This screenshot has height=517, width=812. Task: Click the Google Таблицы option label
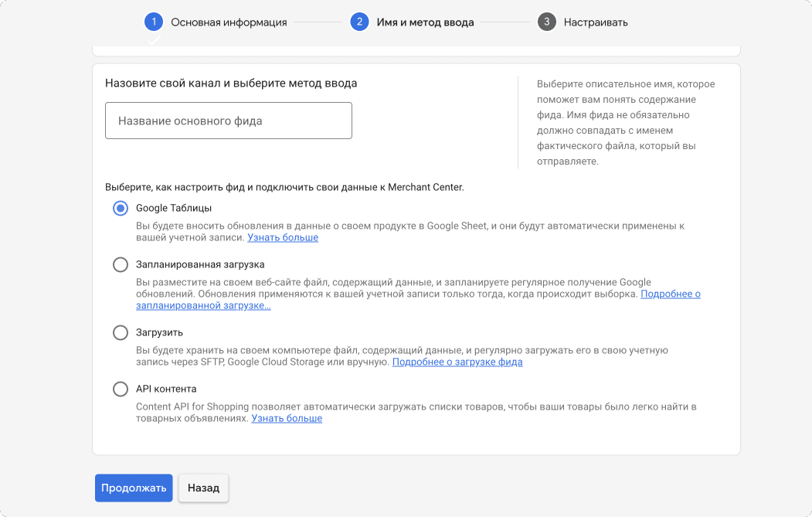174,209
